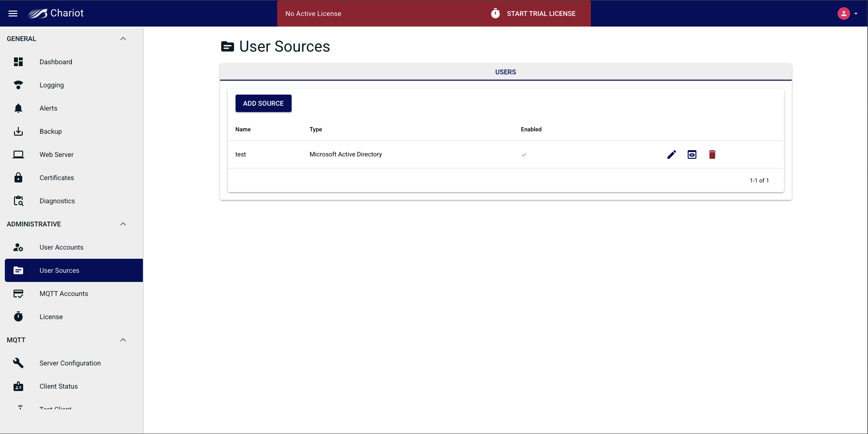Open User Accounts in the sidebar

pyautogui.click(x=61, y=247)
